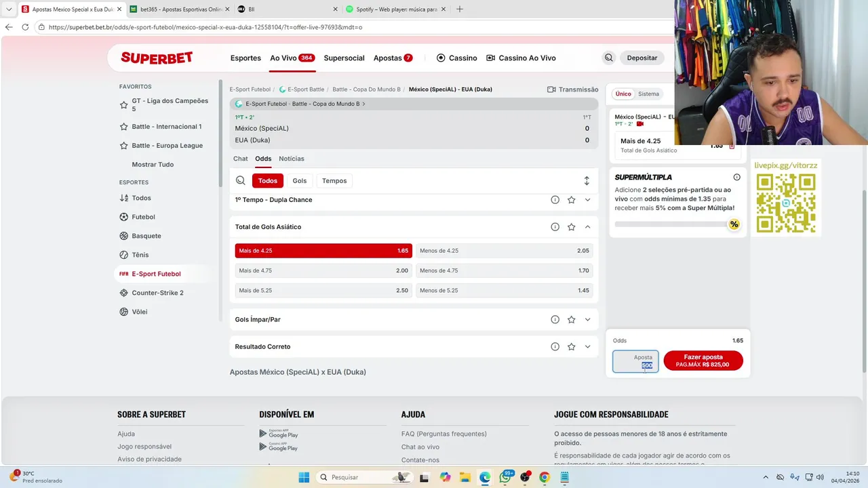
Task: Open the Esportes navigation menu
Action: click(x=245, y=58)
